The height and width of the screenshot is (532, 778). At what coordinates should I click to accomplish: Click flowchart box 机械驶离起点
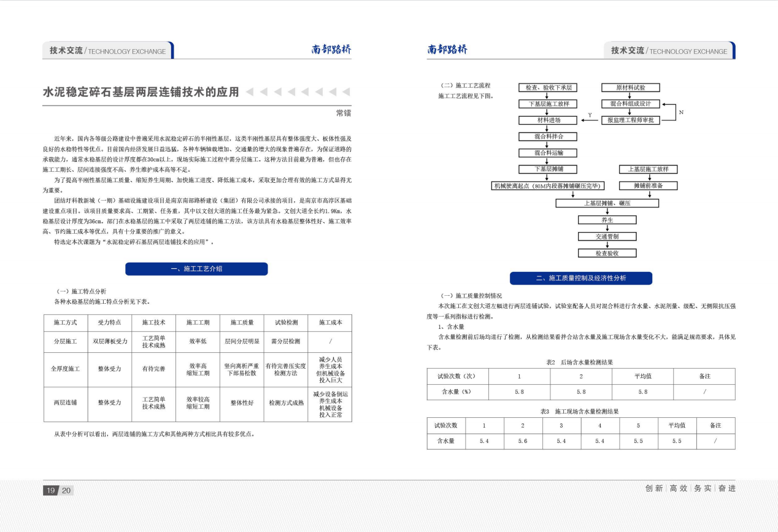[x=549, y=185]
